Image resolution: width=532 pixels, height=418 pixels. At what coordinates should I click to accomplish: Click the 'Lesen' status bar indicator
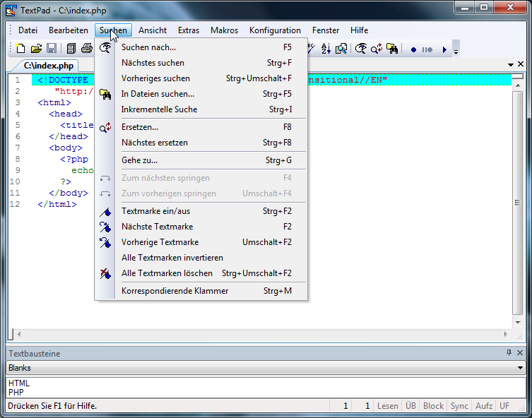(x=387, y=406)
